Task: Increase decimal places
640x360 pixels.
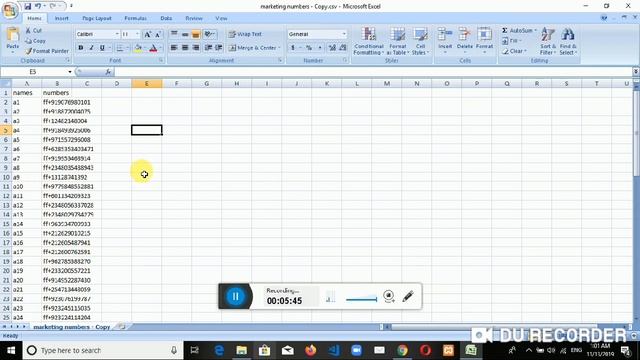Action: [x=332, y=48]
